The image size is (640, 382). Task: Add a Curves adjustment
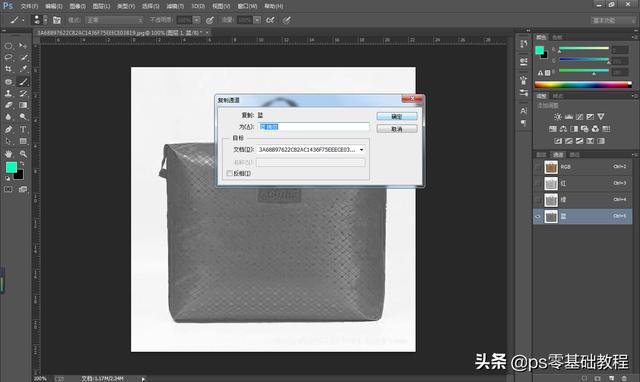click(x=579, y=117)
